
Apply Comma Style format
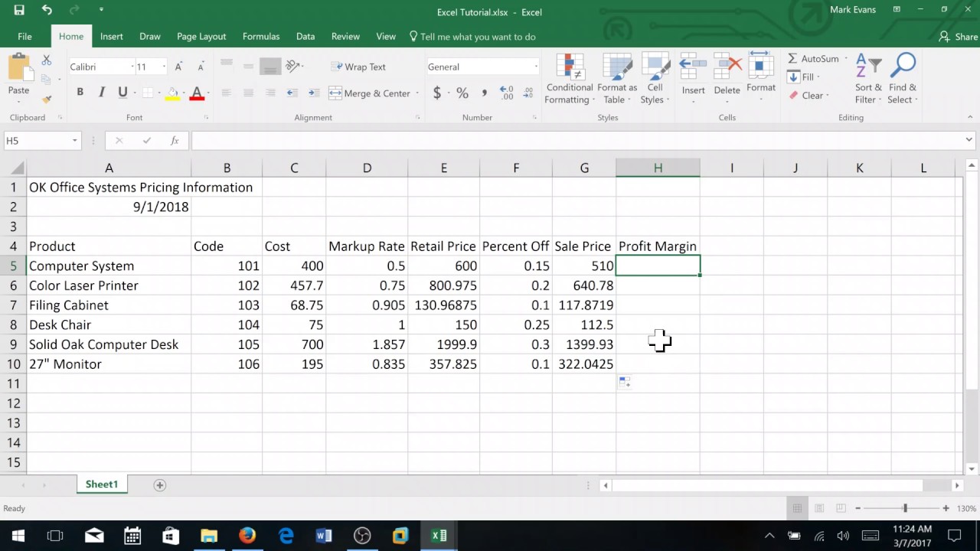click(x=484, y=93)
